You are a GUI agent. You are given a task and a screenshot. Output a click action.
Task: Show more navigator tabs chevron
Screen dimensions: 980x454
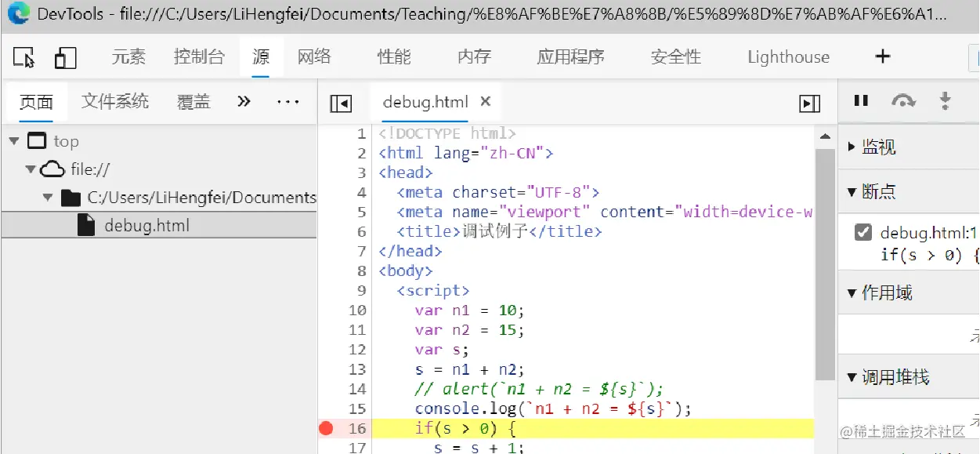tap(244, 102)
